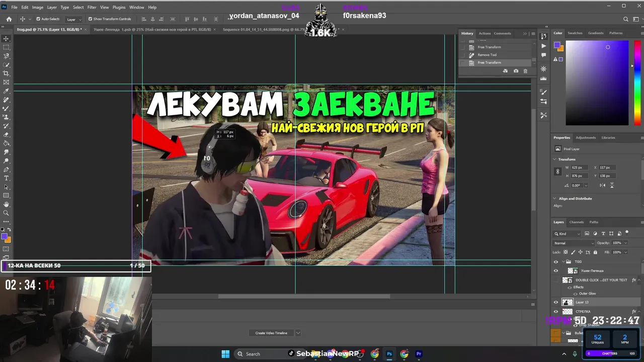Select the Crop tool

pos(6,73)
